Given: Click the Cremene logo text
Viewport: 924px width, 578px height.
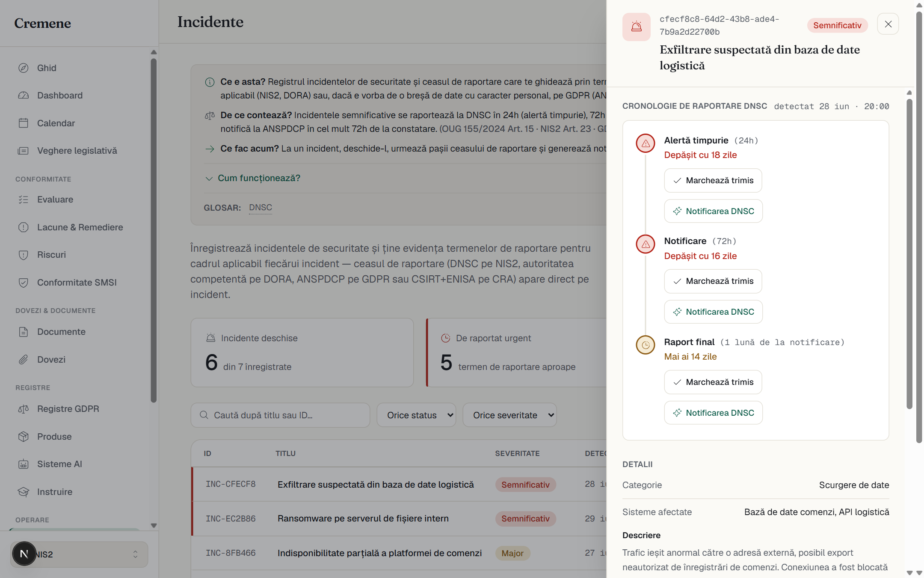Looking at the screenshot, I should [42, 23].
